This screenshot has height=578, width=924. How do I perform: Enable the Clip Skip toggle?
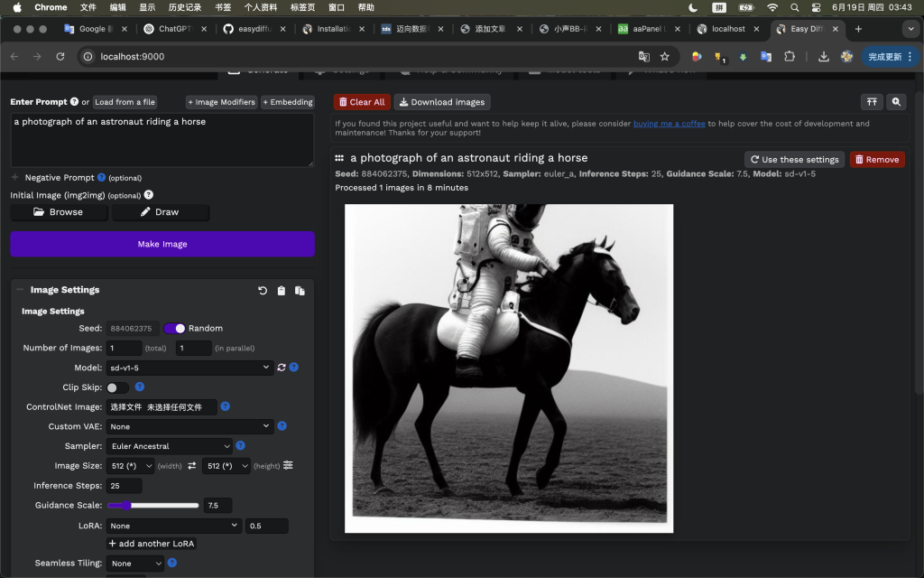117,387
